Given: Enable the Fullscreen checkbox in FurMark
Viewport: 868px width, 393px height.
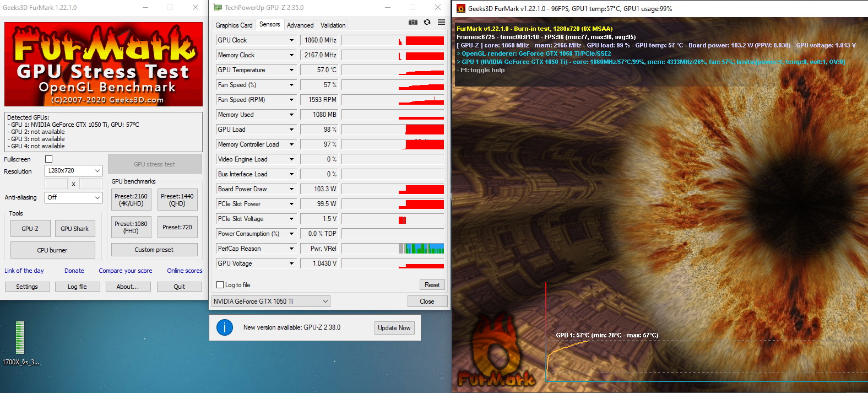Looking at the screenshot, I should coord(48,159).
